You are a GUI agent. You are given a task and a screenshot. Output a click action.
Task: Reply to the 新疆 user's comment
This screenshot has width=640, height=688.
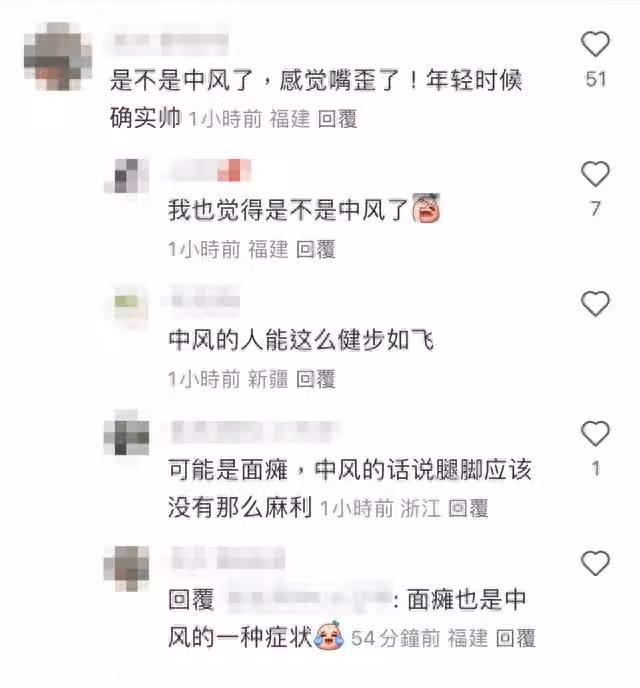pos(316,379)
